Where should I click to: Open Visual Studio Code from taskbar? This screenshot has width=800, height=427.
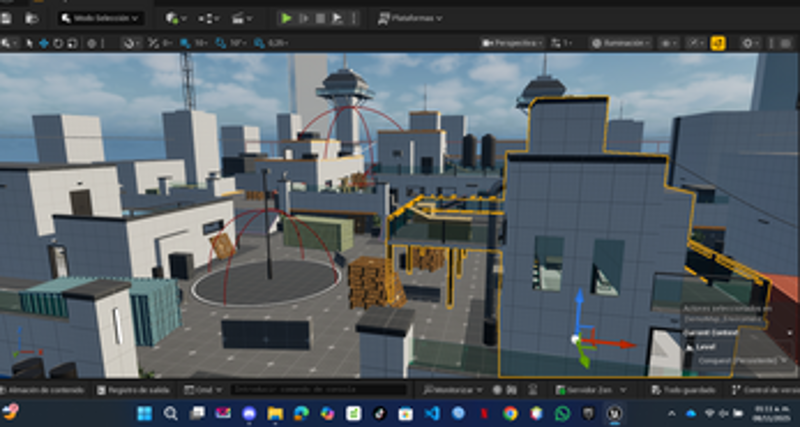(432, 413)
